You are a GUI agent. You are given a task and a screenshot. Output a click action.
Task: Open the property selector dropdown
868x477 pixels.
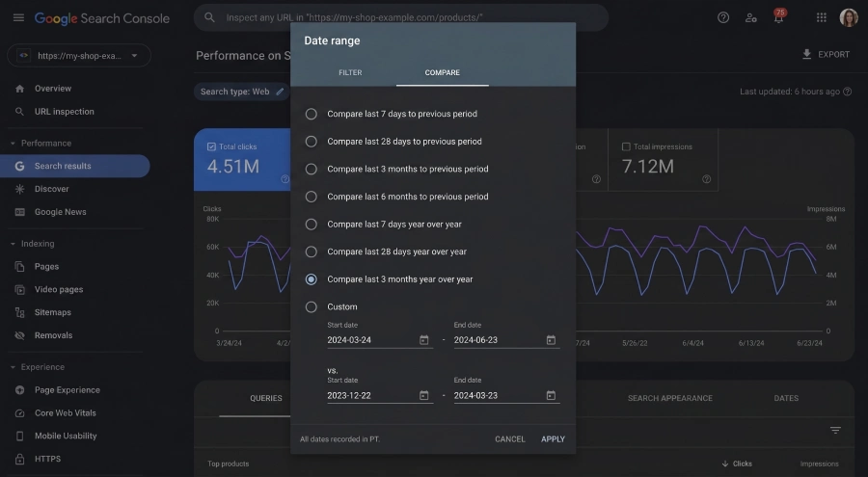coord(79,55)
